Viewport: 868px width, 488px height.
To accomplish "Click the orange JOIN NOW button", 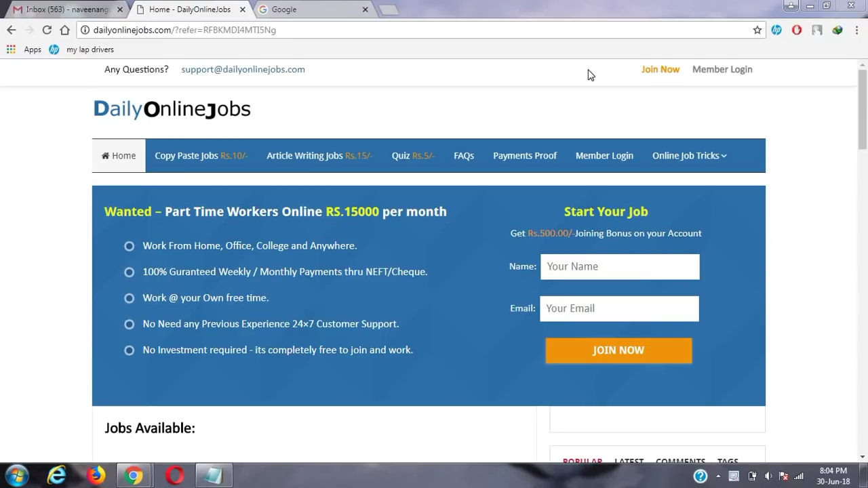I will click(618, 350).
